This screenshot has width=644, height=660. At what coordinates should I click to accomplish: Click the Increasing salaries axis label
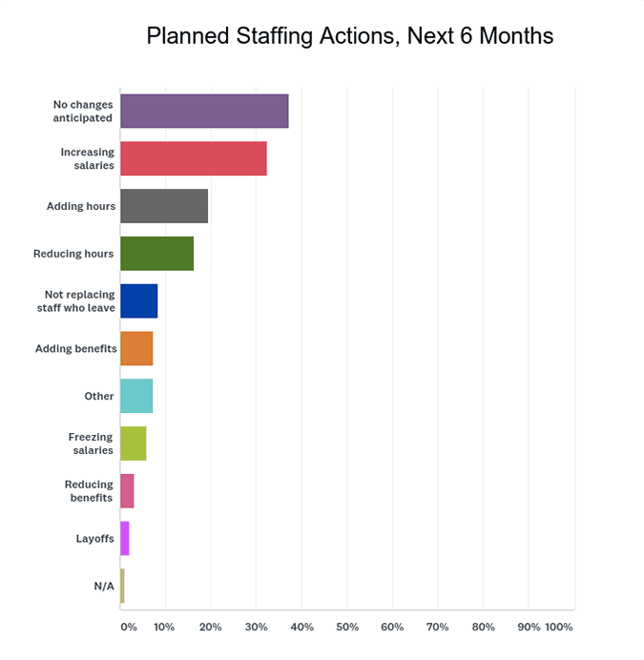87,158
